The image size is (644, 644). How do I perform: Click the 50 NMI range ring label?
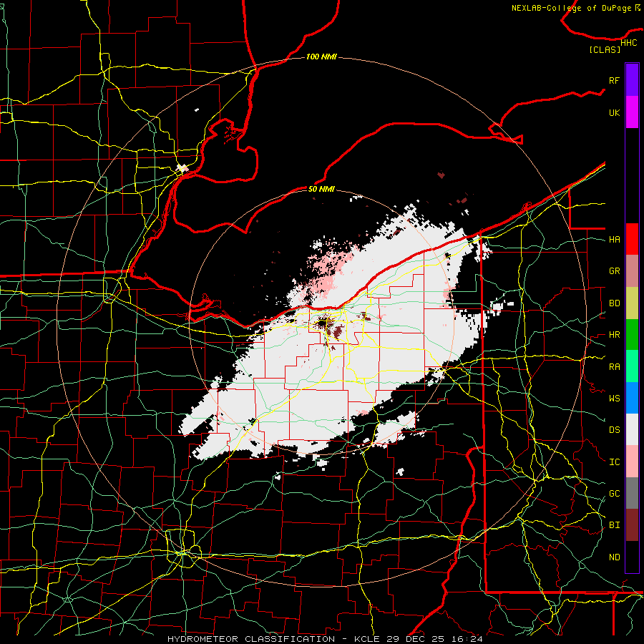(x=321, y=189)
